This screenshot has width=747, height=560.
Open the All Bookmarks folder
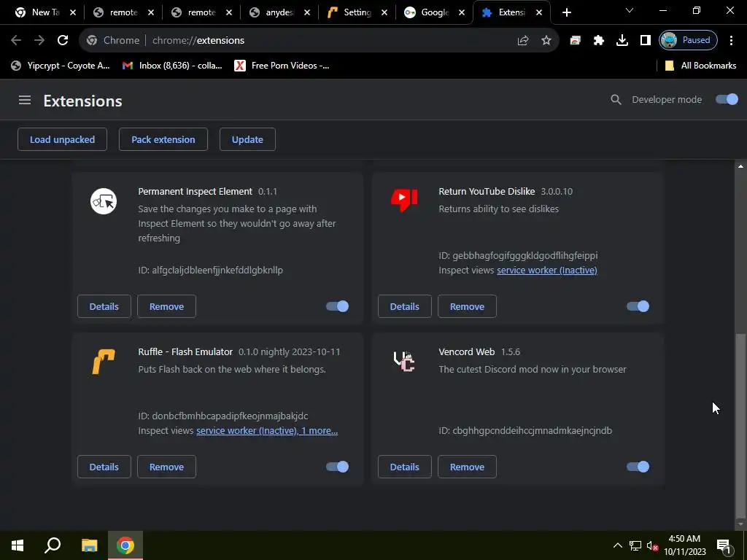[700, 66]
